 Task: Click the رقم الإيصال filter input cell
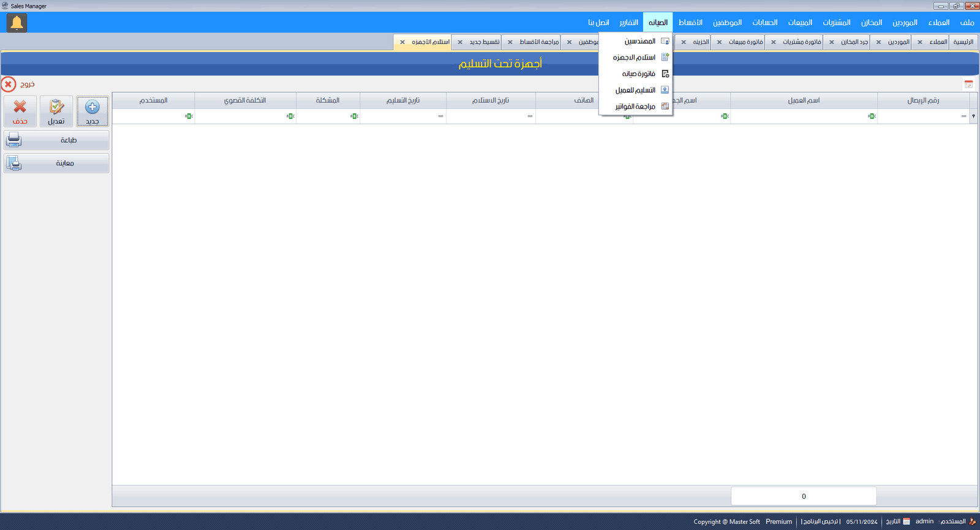pos(919,116)
